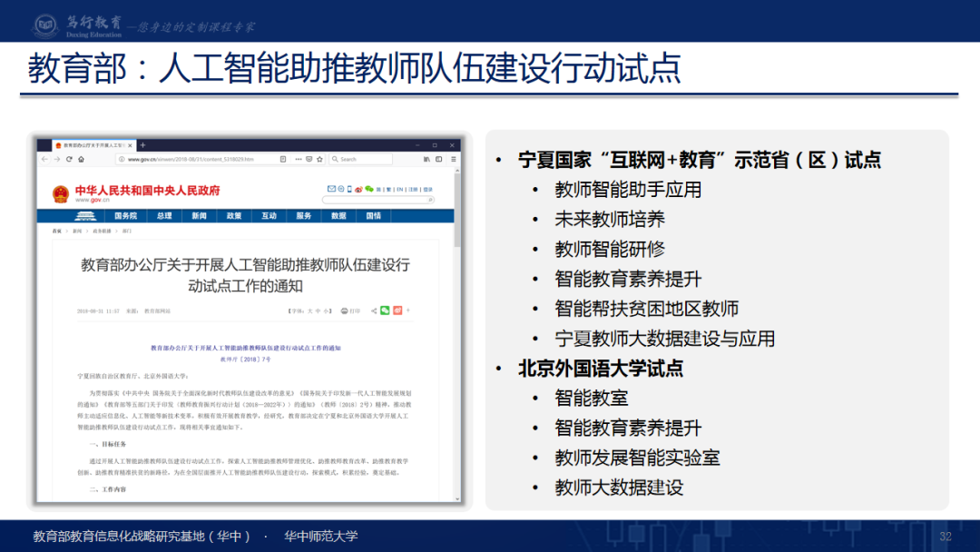Open the 互动 navigation menu
Screen dimensions: 980x552
point(269,216)
